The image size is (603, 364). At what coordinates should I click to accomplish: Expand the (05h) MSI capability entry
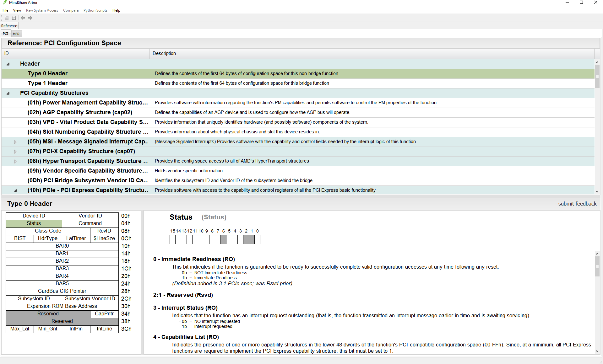tap(15, 142)
